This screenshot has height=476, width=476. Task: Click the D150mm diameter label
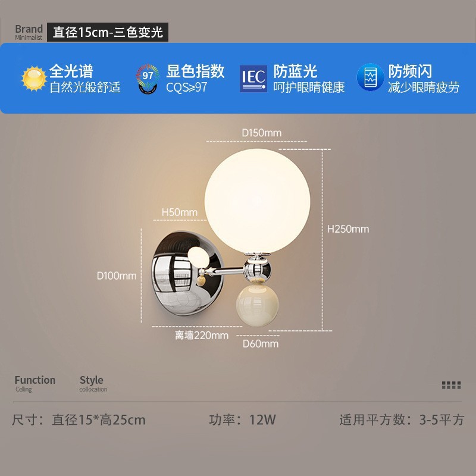[261, 133]
